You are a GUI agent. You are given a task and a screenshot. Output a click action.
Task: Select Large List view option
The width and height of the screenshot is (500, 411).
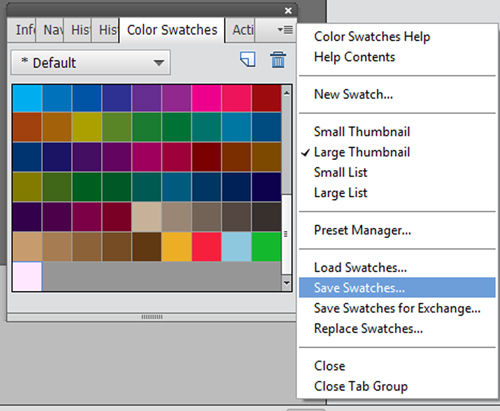point(341,193)
